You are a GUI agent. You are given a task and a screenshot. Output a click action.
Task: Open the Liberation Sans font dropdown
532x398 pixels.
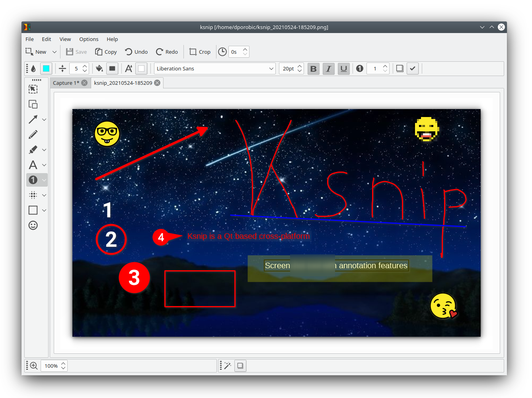coord(214,68)
